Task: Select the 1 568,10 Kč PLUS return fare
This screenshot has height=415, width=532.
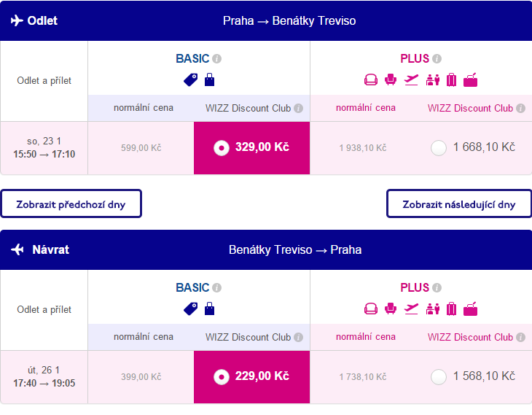Action: 439,377
